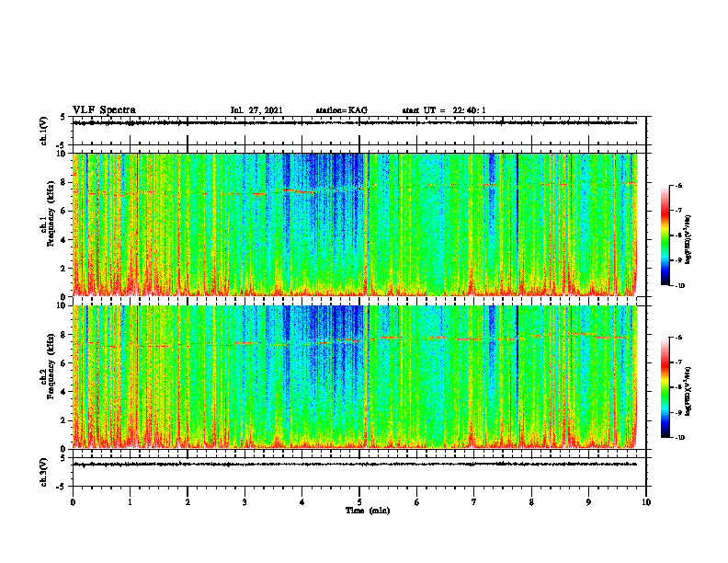Click the "-7" label on ch.2 colorbar
Image resolution: width=728 pixels, height=563 pixels.
tap(678, 362)
